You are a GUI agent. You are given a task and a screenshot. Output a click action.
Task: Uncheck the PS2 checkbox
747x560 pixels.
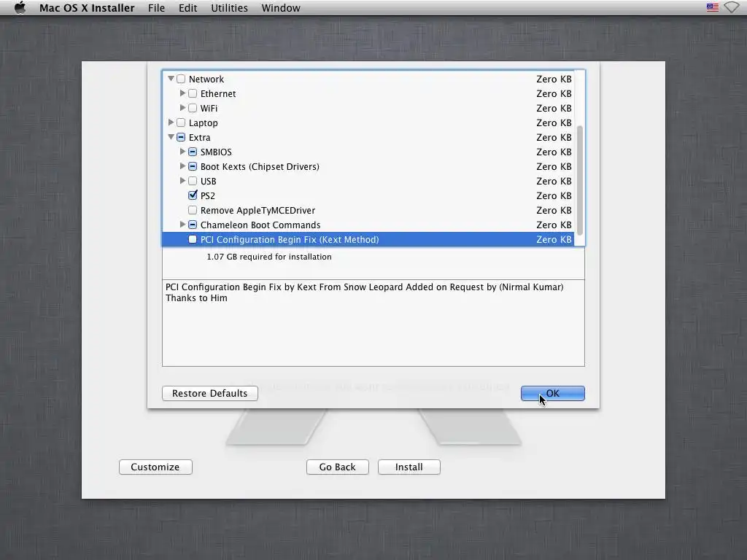[x=193, y=195]
